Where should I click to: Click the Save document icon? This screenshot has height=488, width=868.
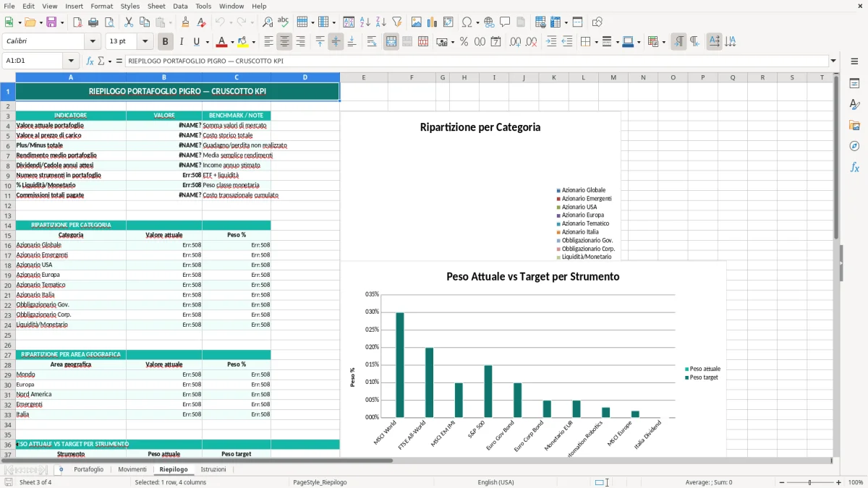(51, 22)
